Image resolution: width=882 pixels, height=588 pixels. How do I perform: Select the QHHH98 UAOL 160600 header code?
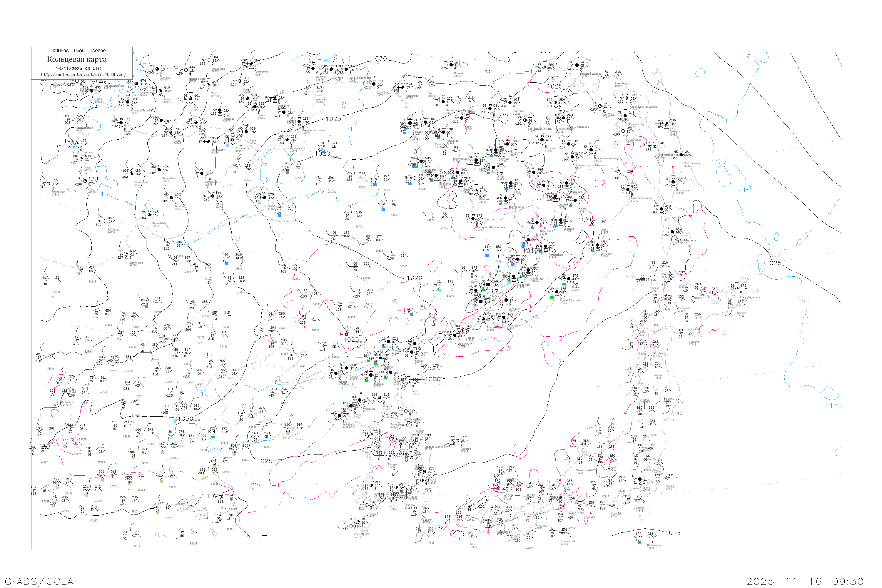click(x=79, y=51)
